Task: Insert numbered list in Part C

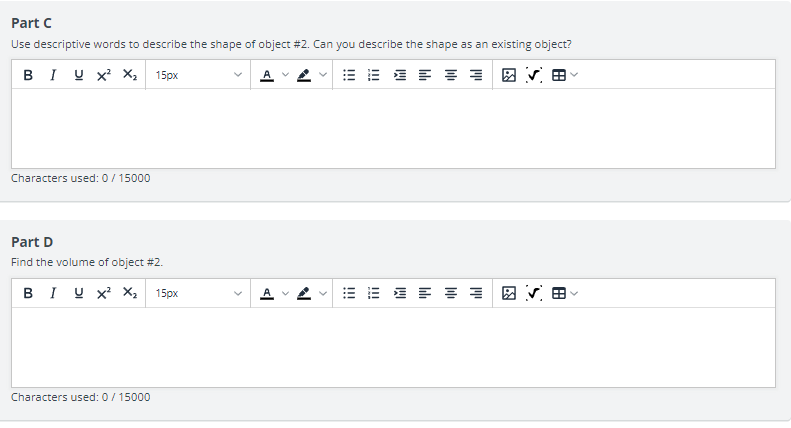Action: click(374, 75)
